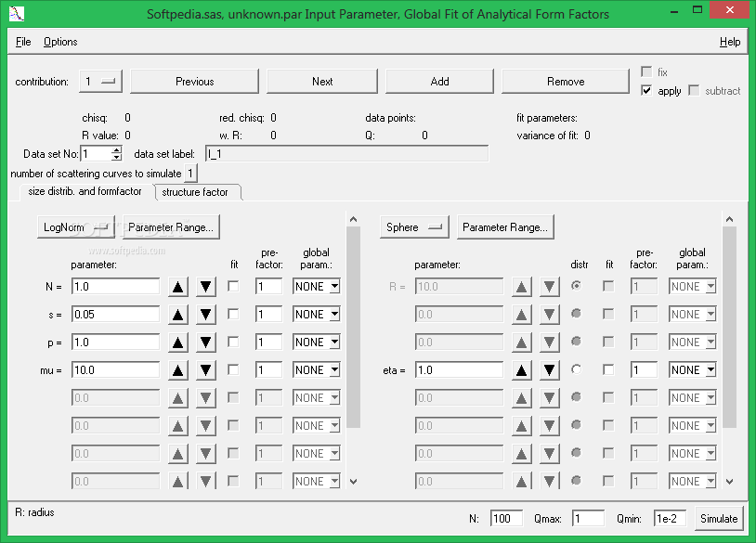Click the N value input field
756x543 pixels.
coord(116,286)
